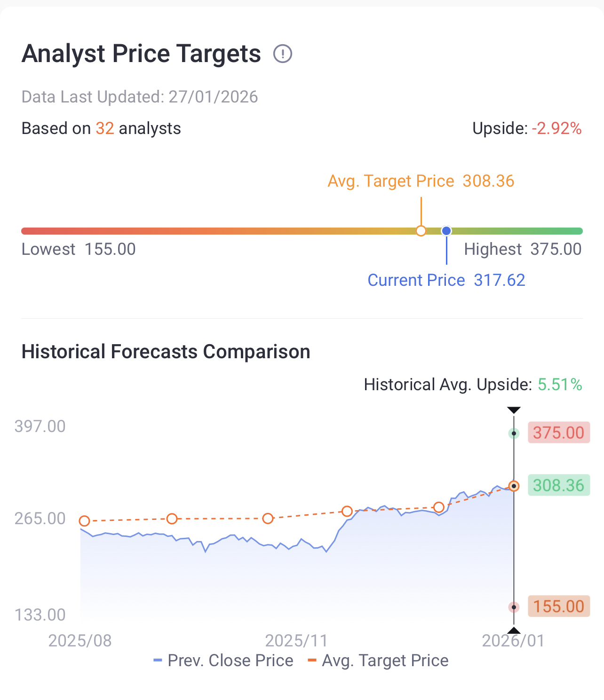
Task: Click the 155.00 lowest target badge
Action: coord(559,606)
